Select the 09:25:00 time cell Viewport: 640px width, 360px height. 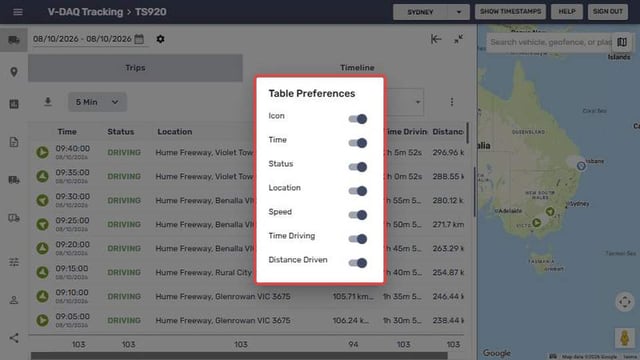tap(73, 224)
